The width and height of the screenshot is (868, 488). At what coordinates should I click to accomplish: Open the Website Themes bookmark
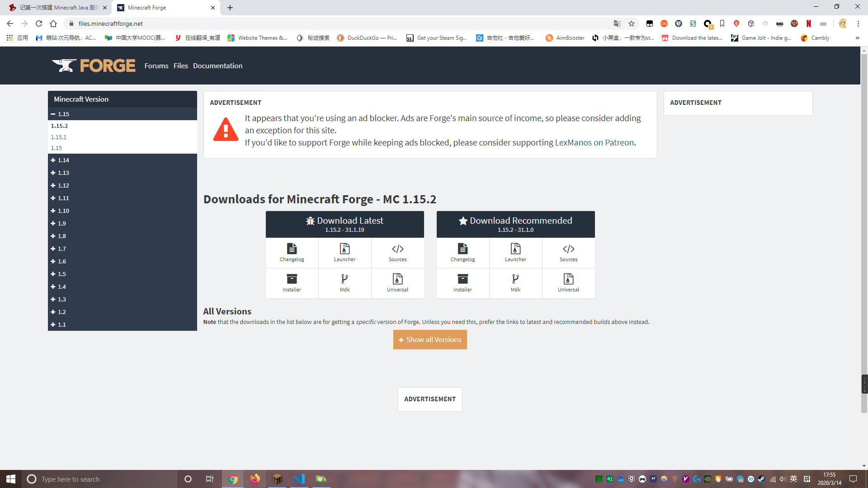point(258,38)
